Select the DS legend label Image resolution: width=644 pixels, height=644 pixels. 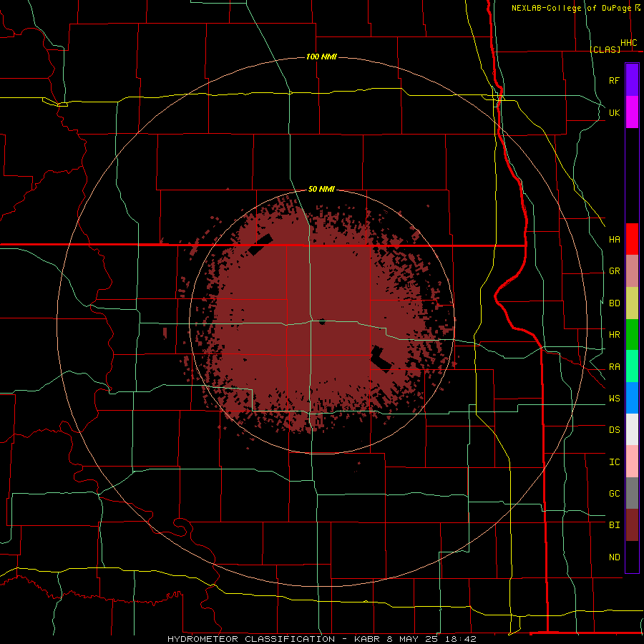click(x=614, y=430)
